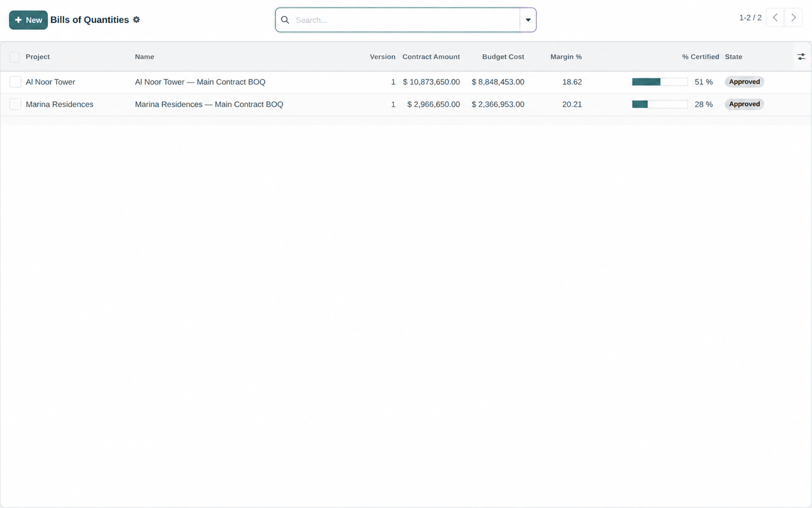Click the search magnifier icon
812x508 pixels.
click(285, 20)
